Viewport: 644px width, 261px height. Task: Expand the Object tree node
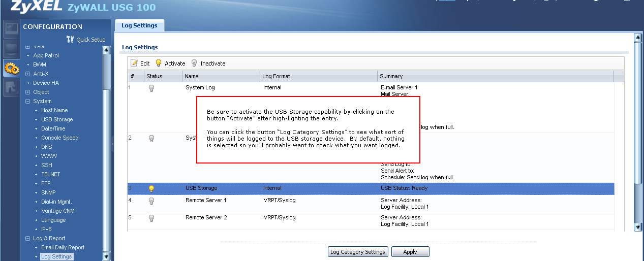tap(28, 92)
